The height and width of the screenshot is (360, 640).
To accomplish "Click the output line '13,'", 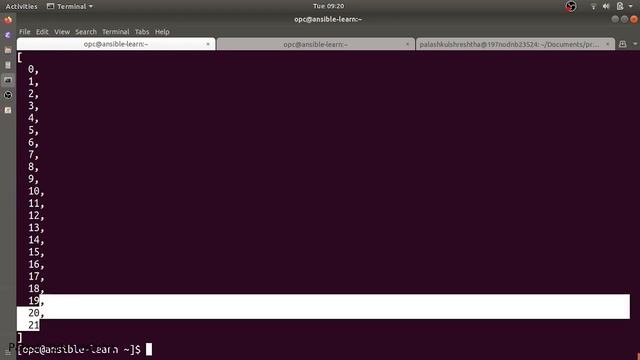I will (x=36, y=228).
